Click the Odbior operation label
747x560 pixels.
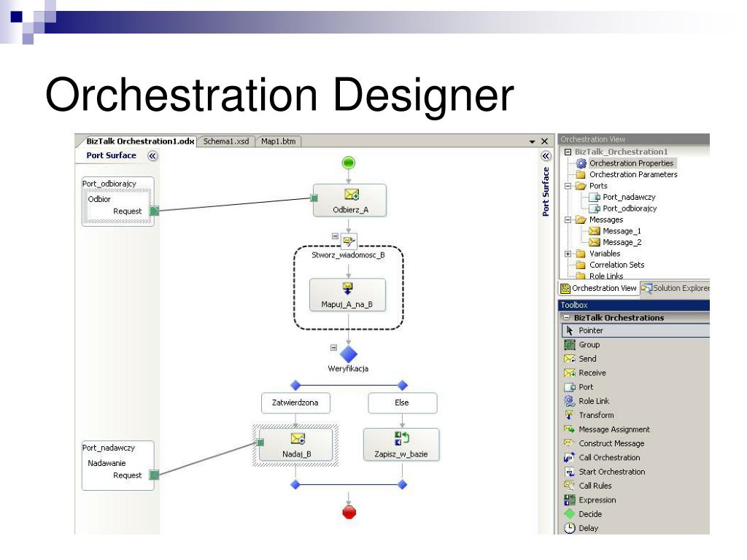click(99, 199)
